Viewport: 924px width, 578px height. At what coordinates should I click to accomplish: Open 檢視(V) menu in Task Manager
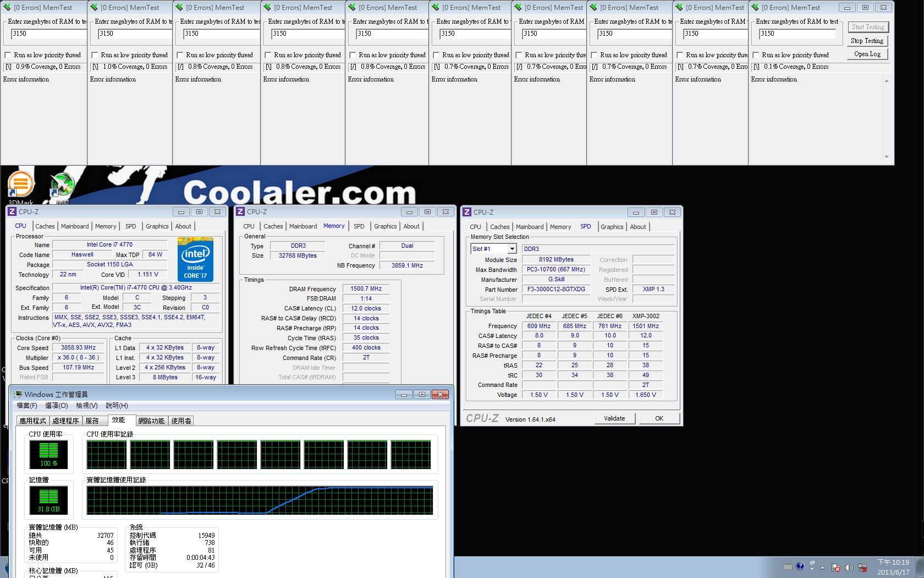point(86,406)
